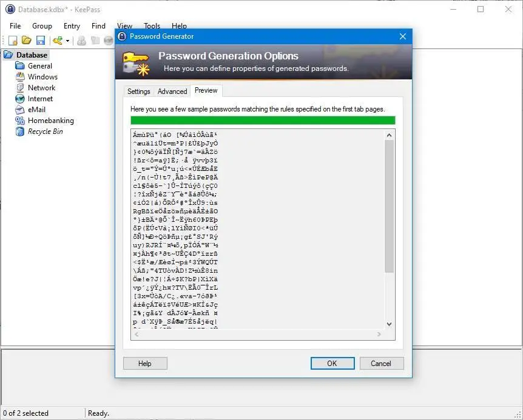The width and height of the screenshot is (523, 420).
Task: Click the General folder icon
Action: coord(20,66)
